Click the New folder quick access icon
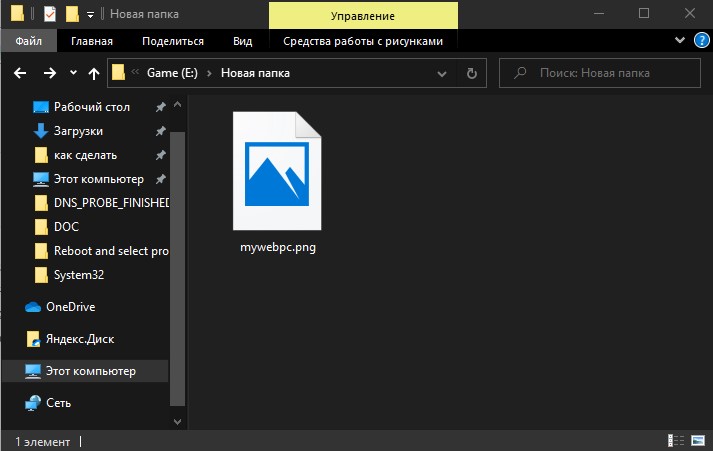This screenshot has width=713, height=451. (72, 14)
